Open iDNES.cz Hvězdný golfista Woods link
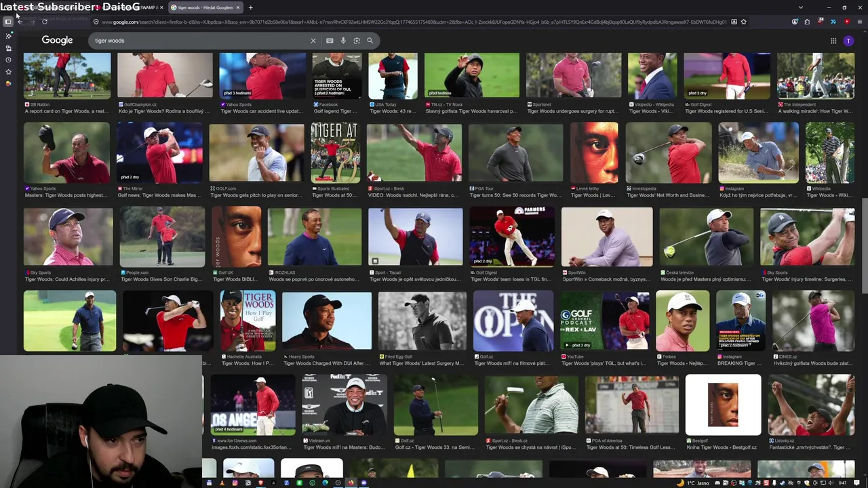868x488 pixels. pos(813,363)
